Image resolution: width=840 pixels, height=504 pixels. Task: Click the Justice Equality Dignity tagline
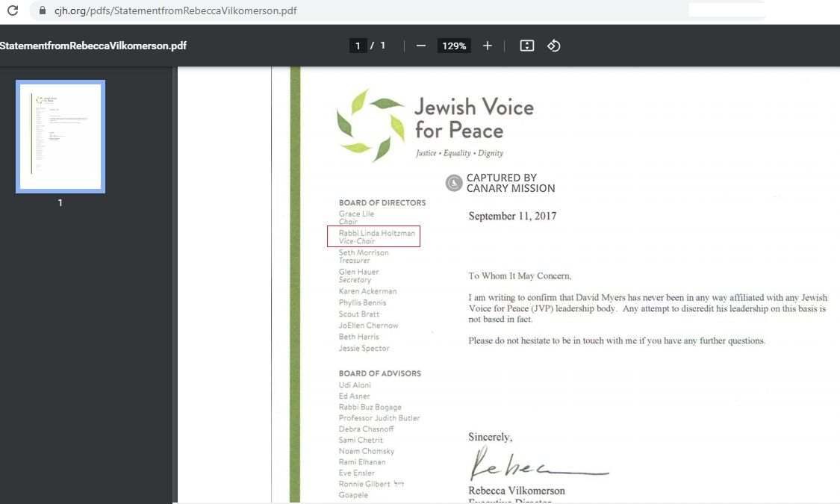pos(459,153)
